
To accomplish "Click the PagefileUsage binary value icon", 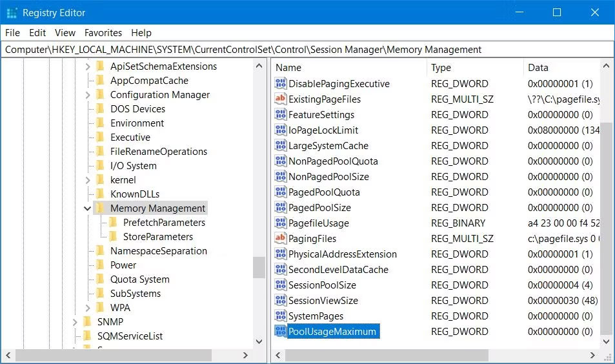I will point(280,223).
